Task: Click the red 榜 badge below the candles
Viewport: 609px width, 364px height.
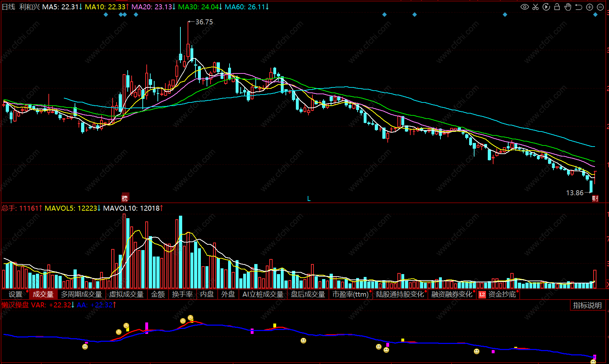Action: tap(125, 198)
